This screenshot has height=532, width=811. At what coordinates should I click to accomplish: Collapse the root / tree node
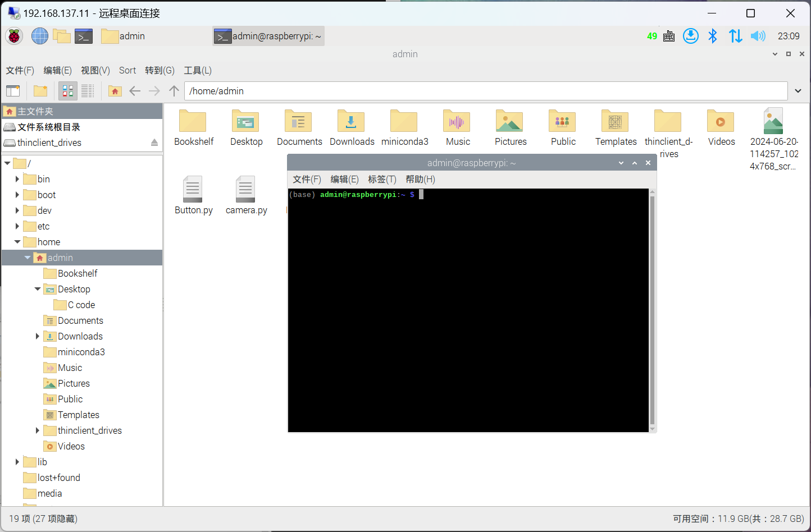tap(7, 163)
